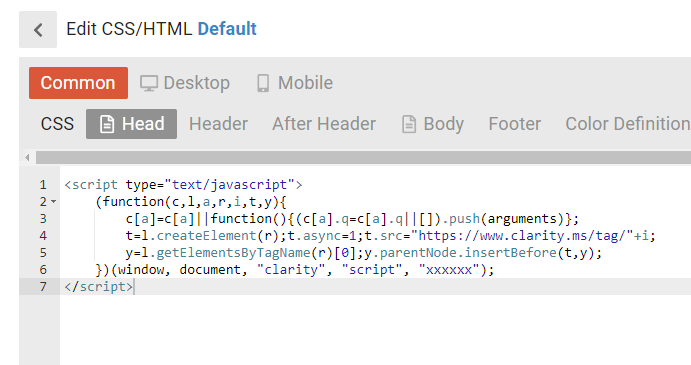Open the Footer section tab

pos(515,124)
